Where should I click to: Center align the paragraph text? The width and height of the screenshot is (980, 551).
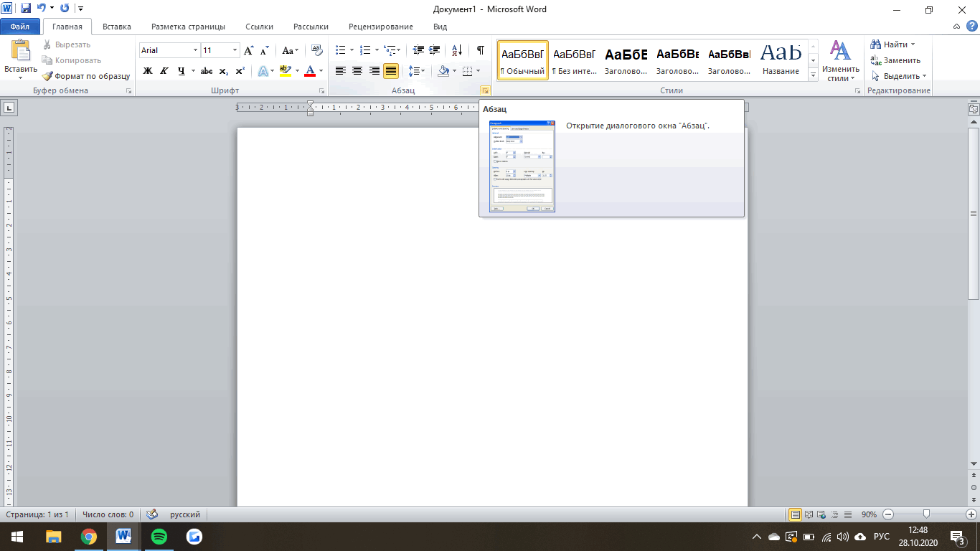click(x=357, y=71)
